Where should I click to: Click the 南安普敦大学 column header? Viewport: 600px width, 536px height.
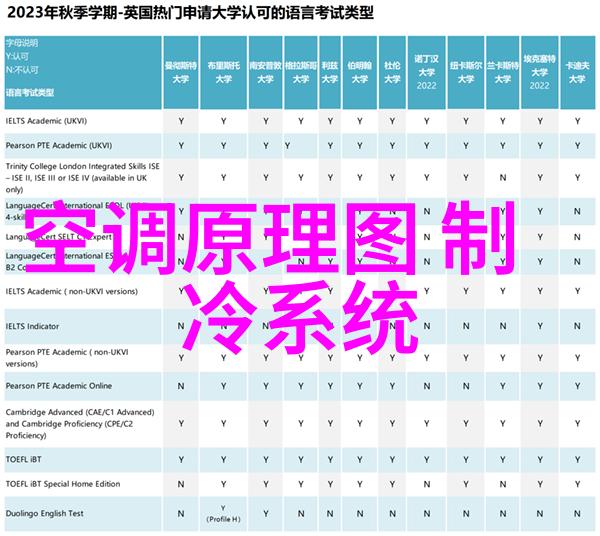point(265,70)
